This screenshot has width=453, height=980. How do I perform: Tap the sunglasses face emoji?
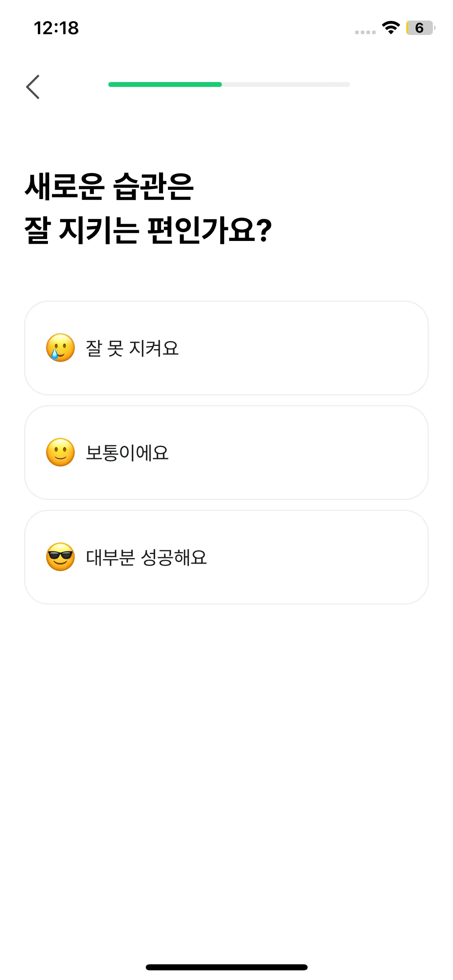pos(60,557)
